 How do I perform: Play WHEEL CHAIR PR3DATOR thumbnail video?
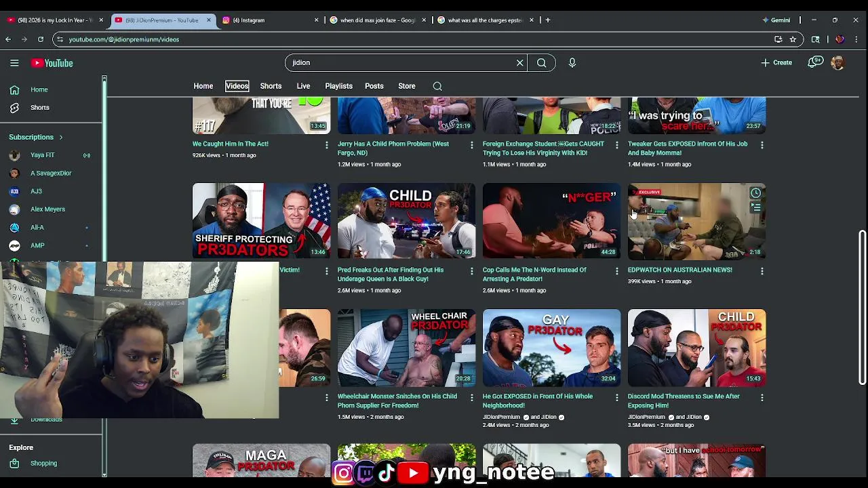coord(406,348)
